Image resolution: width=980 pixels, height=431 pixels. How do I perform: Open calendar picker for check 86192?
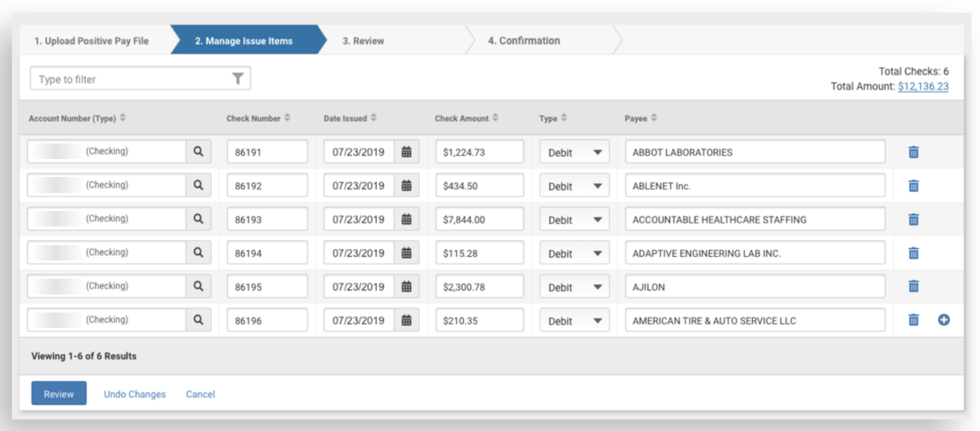tap(407, 185)
